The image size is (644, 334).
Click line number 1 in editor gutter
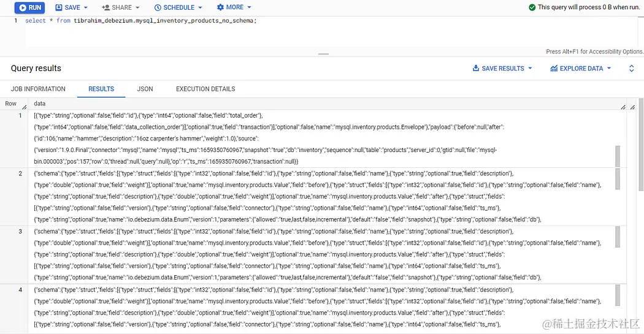(x=15, y=20)
